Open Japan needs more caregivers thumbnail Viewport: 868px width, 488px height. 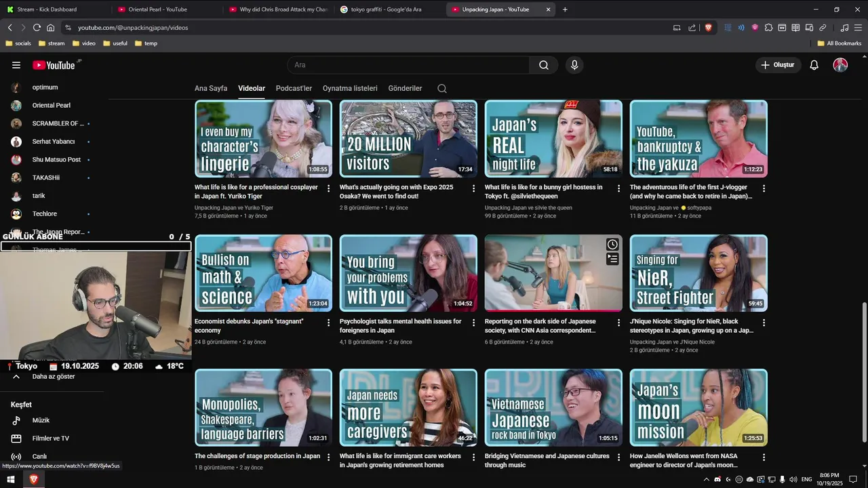click(x=409, y=407)
